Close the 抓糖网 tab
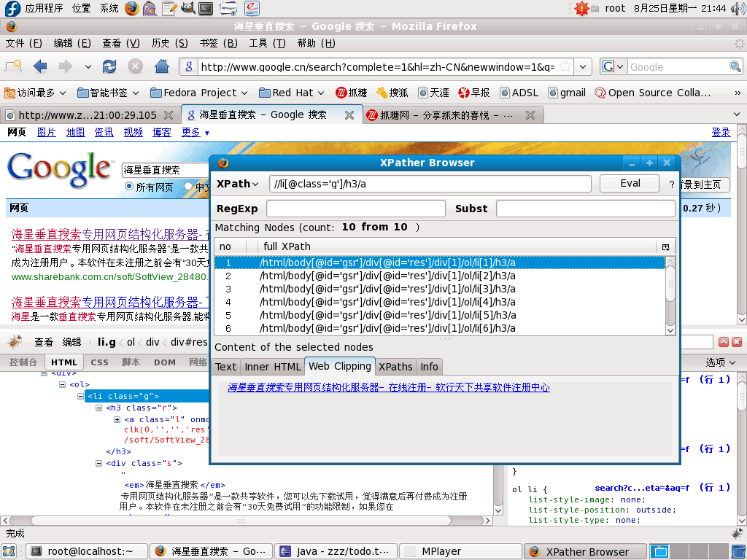Viewport: 747px width, 560px height. [x=530, y=115]
